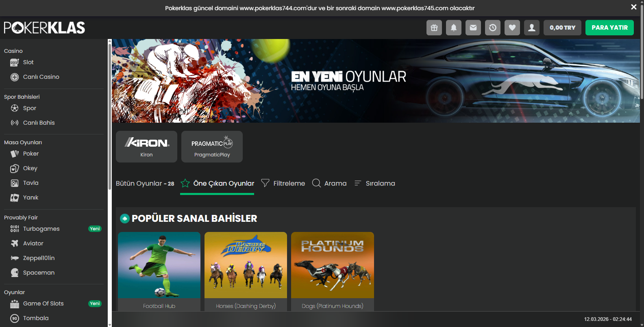Open the Tavla menu text
The image size is (644, 327).
pos(31,183)
